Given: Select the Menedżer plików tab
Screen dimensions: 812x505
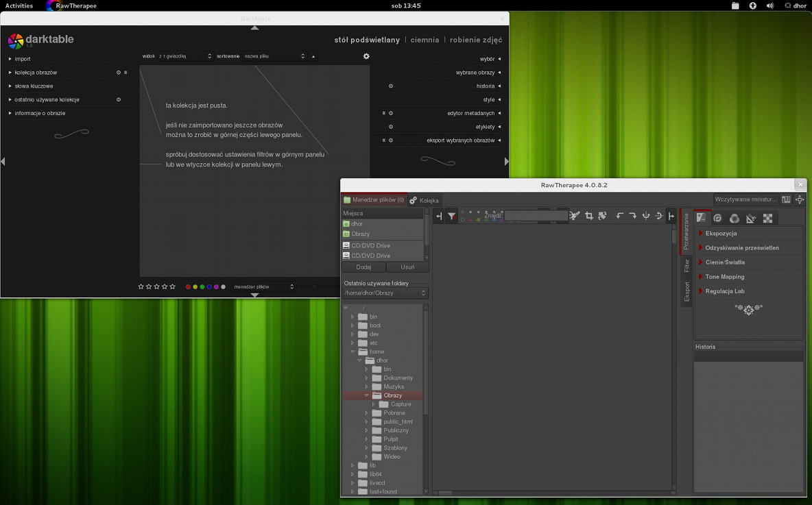Looking at the screenshot, I should pyautogui.click(x=374, y=199).
